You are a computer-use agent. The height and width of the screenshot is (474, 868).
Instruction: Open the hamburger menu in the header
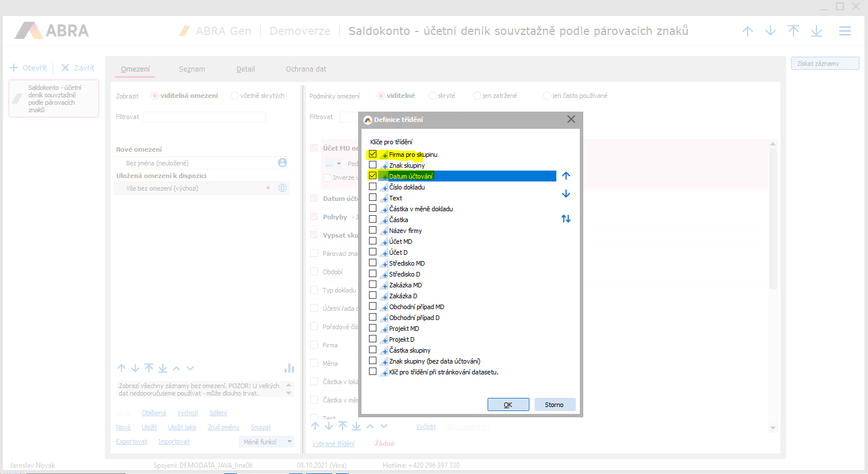[x=845, y=31]
